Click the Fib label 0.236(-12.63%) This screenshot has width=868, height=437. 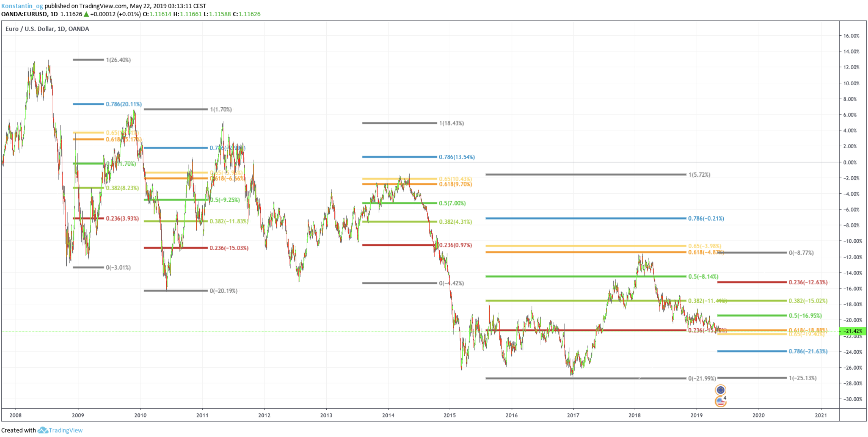pos(808,282)
